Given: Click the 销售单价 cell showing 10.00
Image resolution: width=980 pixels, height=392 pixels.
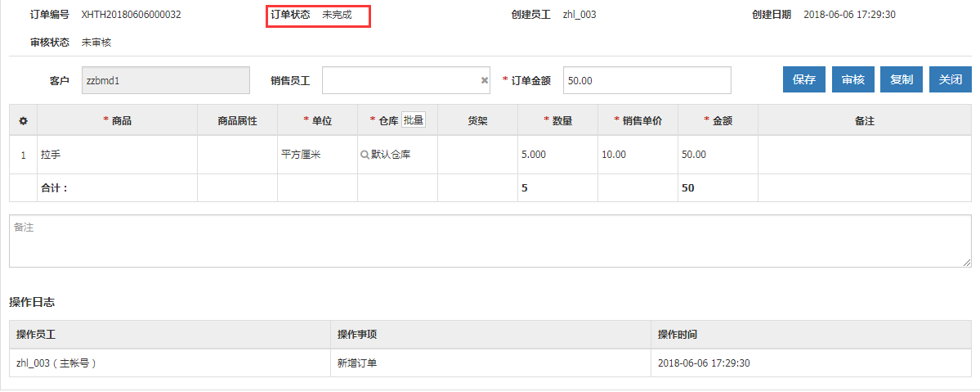Looking at the screenshot, I should pyautogui.click(x=638, y=155).
